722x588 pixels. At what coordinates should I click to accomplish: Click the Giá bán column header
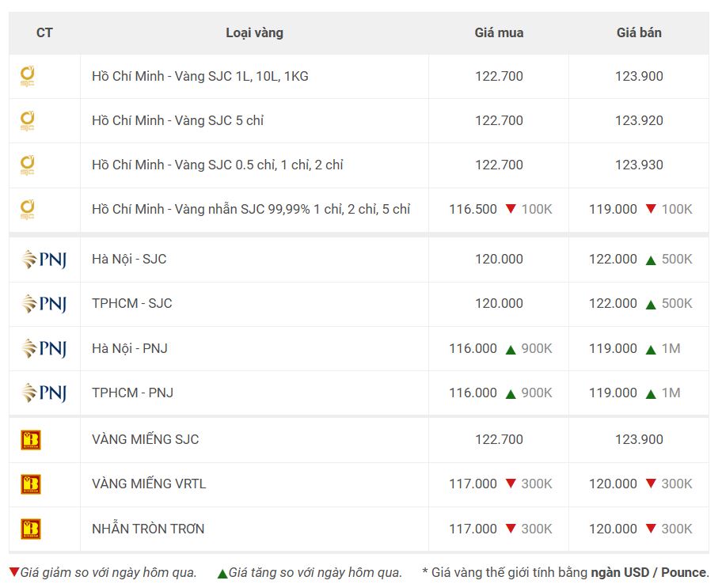pos(639,33)
